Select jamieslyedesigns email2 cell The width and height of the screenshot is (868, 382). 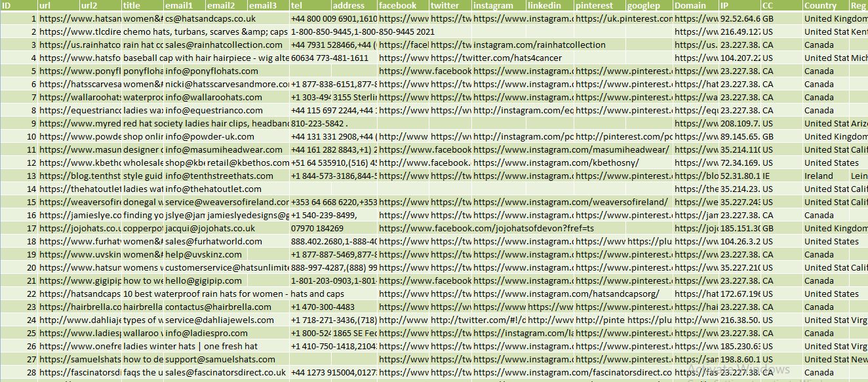coord(248,215)
